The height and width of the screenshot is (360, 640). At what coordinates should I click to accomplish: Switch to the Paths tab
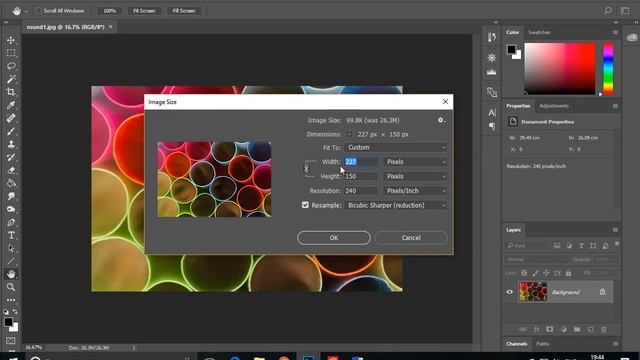click(x=542, y=344)
